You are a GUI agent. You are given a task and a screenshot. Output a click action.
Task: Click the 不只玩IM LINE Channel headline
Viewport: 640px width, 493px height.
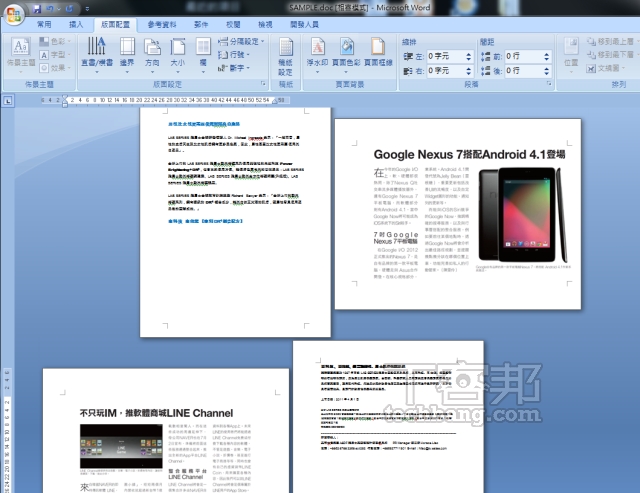coord(156,413)
